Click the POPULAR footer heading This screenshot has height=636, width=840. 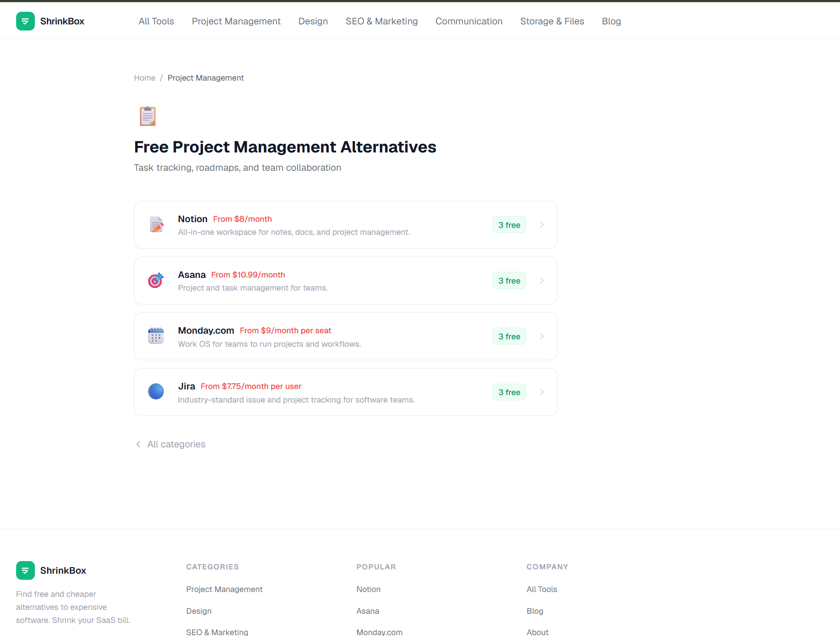[376, 567]
